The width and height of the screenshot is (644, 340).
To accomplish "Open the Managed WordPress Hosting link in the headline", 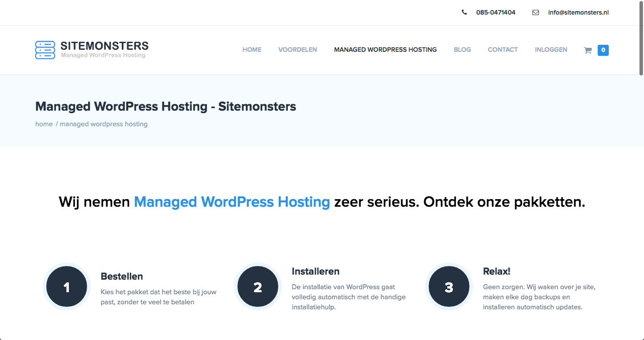I will click(231, 202).
